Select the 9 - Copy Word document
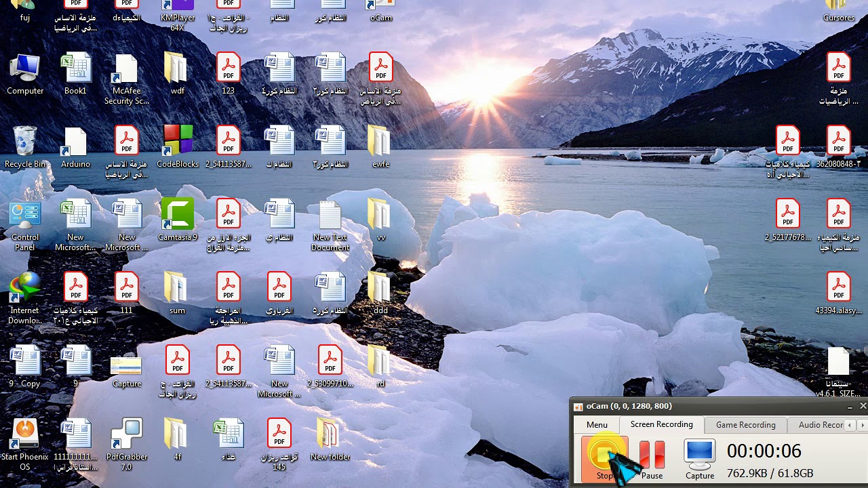Viewport: 868px width, 488px height. coord(25,367)
